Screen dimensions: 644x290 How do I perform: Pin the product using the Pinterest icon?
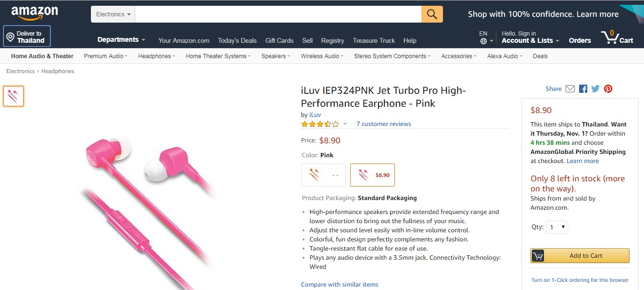(608, 88)
